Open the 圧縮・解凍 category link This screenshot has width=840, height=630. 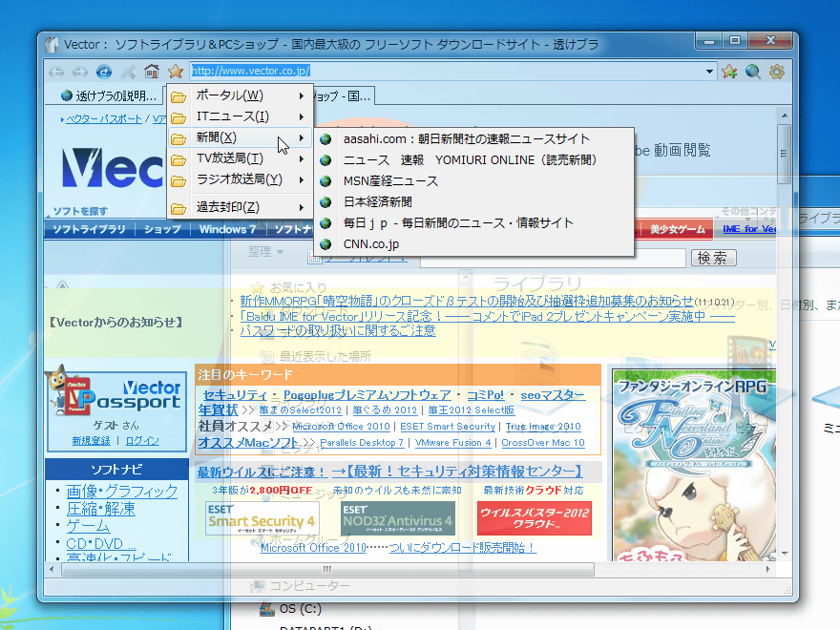coord(101,509)
